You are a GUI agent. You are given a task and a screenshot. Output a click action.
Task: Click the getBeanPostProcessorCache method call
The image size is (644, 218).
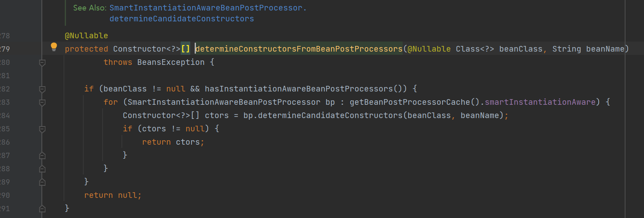pos(409,102)
